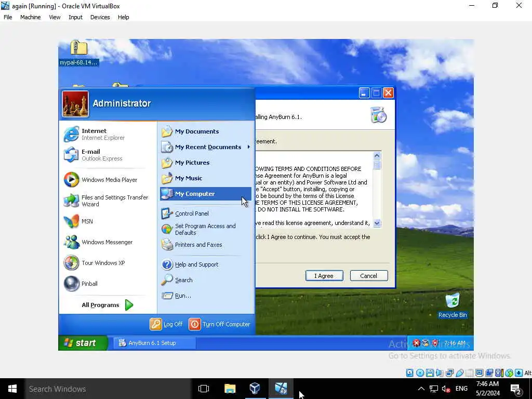
Task: Click ENG language indicator
Action: [461, 389]
